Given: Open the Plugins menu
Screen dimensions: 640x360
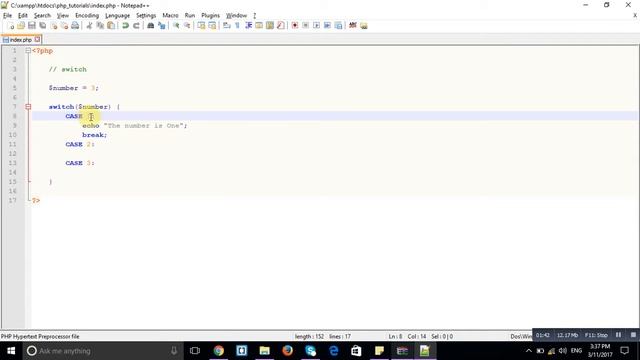Looking at the screenshot, I should [210, 16].
